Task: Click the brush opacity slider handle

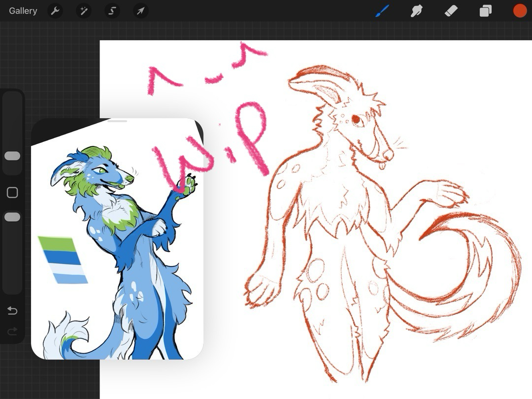Action: pos(12,217)
